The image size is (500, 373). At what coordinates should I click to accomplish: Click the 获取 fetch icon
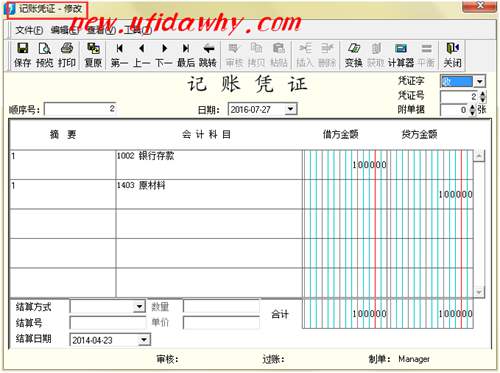[376, 55]
